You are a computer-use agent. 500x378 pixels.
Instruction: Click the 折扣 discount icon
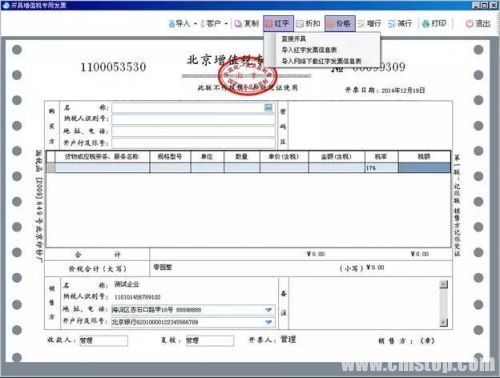[308, 24]
